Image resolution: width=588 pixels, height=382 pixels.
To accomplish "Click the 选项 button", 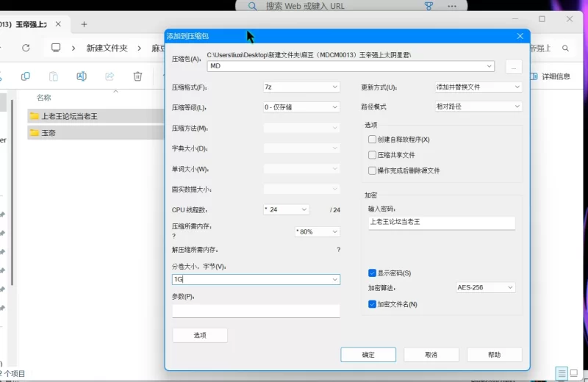I will (200, 335).
